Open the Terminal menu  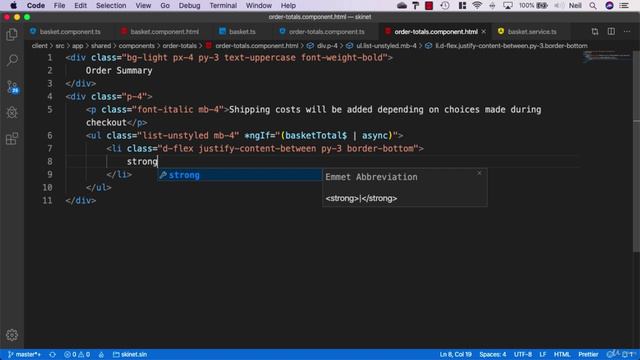pos(223,5)
